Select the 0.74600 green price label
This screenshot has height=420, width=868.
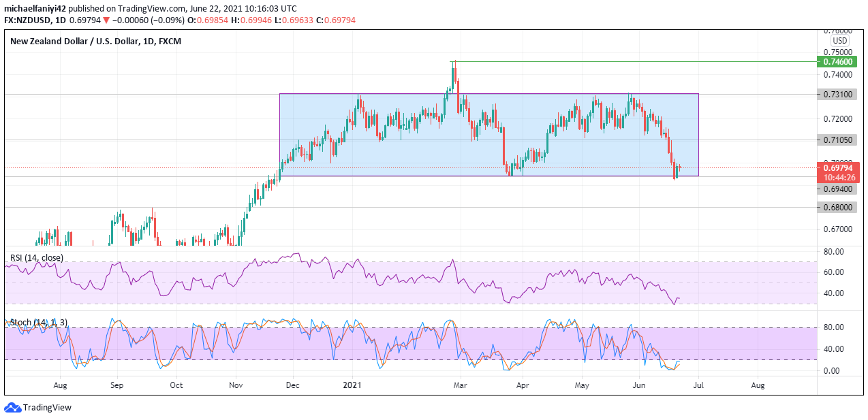[837, 61]
